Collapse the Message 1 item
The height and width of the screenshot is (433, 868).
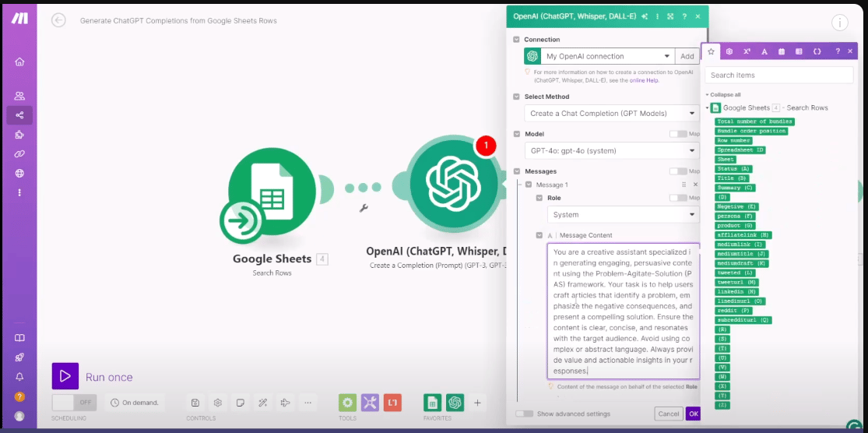click(528, 185)
